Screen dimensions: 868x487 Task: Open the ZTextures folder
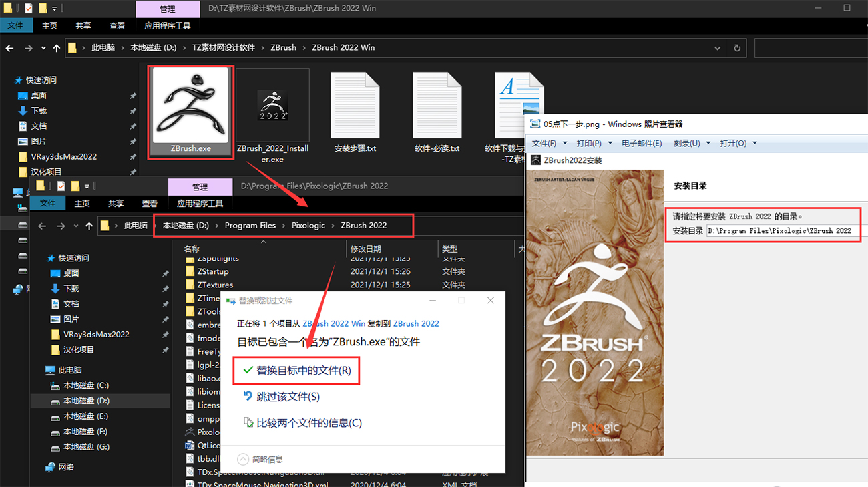[x=215, y=285]
